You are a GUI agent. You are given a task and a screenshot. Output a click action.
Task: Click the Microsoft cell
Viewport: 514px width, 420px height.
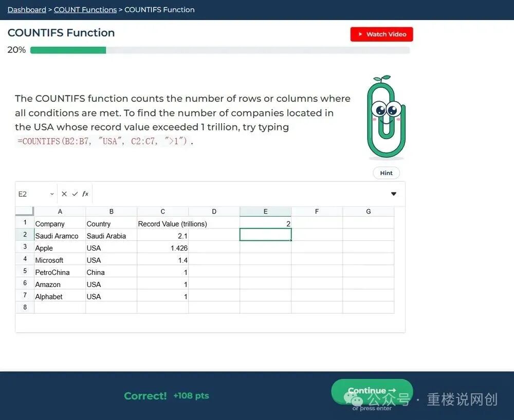(x=60, y=259)
